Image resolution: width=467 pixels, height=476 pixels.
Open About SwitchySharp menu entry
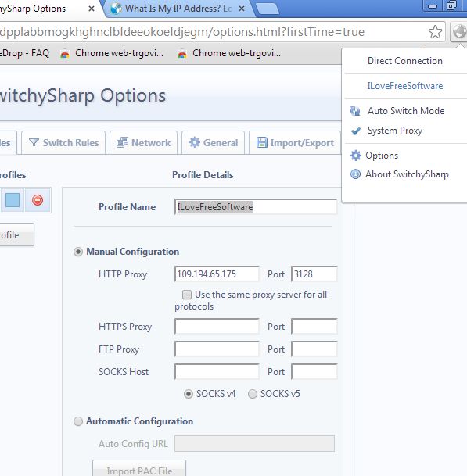[x=407, y=174]
